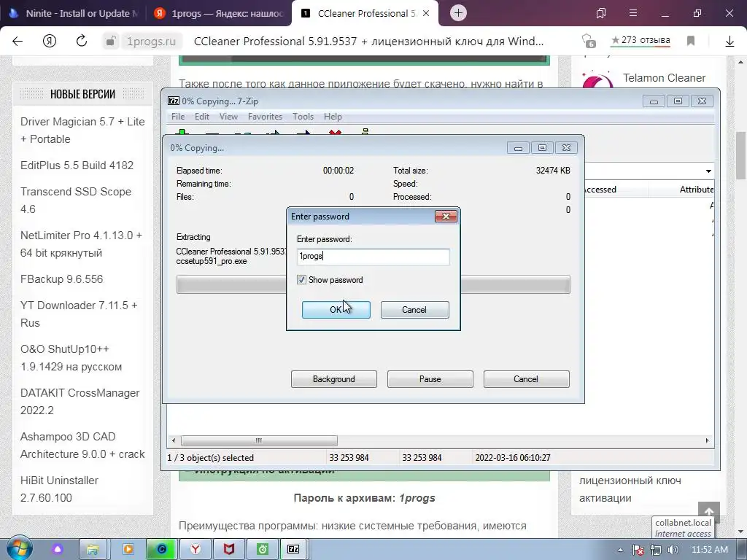Click the Telamon Cleaner logo icon

click(597, 80)
